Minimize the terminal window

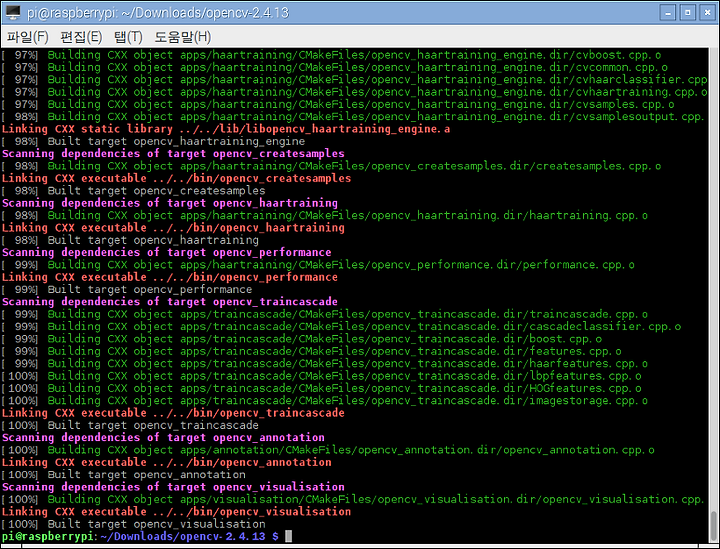click(667, 12)
